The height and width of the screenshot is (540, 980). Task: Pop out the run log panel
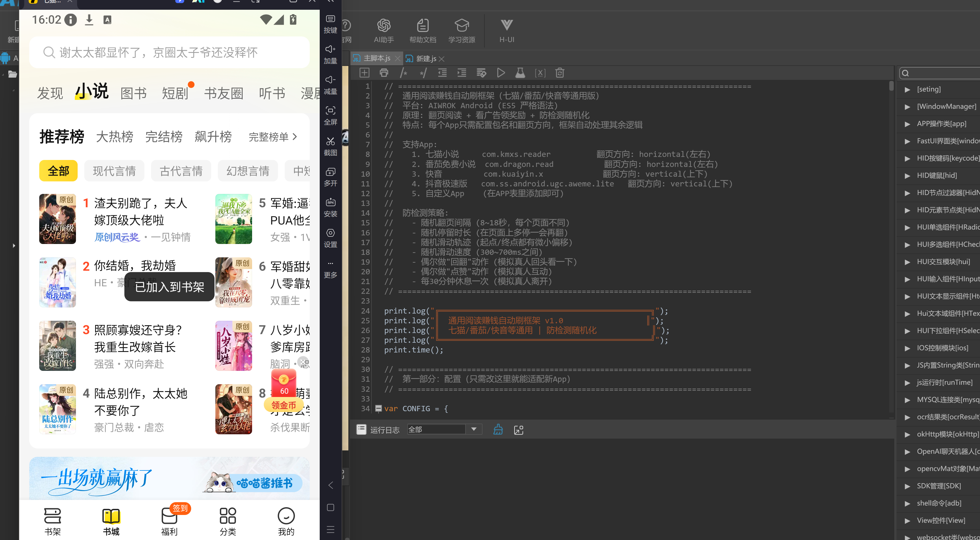(x=519, y=430)
